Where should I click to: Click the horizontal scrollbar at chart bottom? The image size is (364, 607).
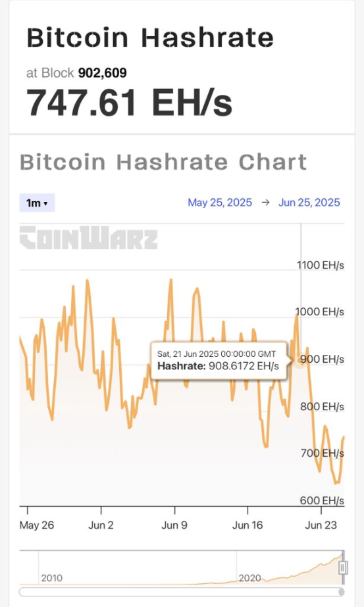pyautogui.click(x=181, y=592)
